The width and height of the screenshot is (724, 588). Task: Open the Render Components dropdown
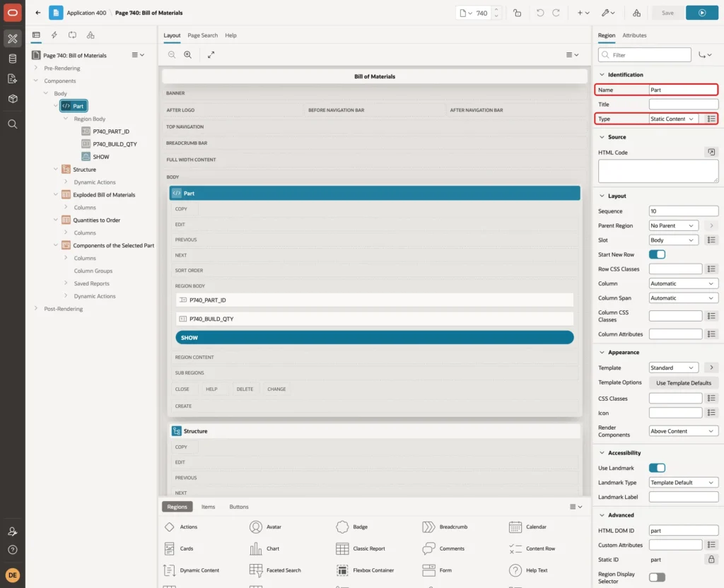684,431
